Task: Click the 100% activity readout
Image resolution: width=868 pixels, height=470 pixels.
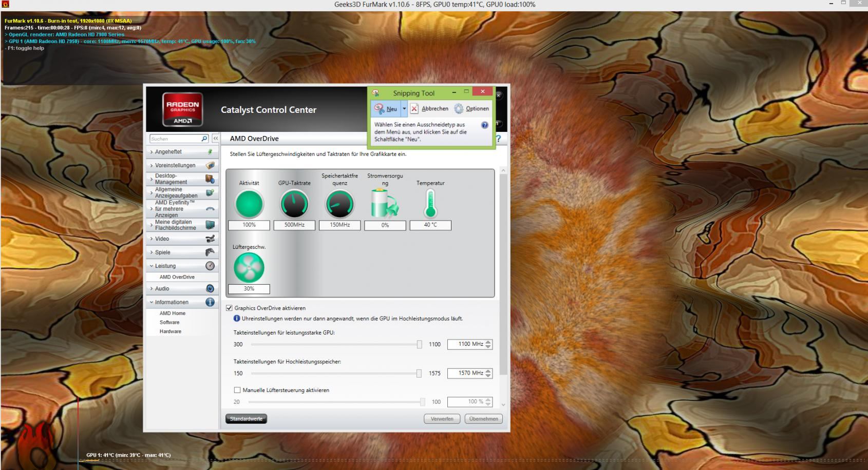Action: (x=249, y=225)
